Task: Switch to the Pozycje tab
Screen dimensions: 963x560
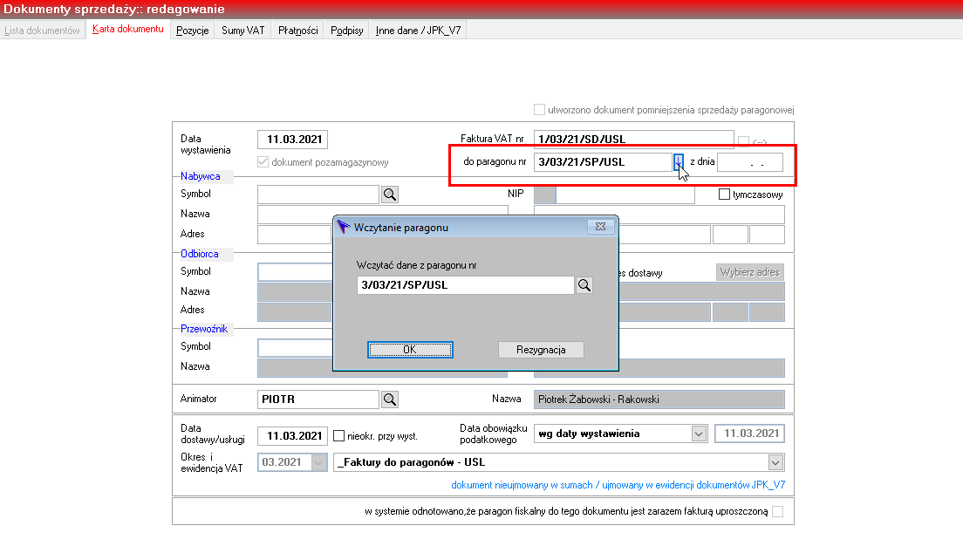Action: [192, 30]
